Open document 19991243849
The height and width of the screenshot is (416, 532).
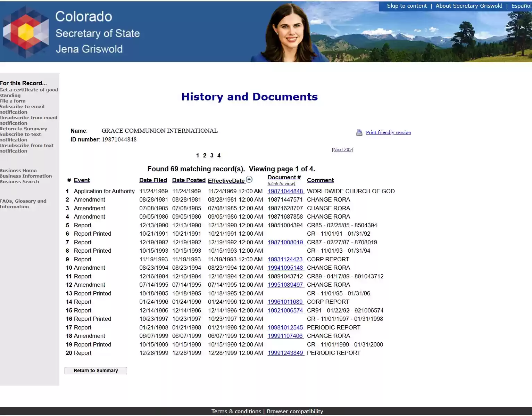[286, 353]
